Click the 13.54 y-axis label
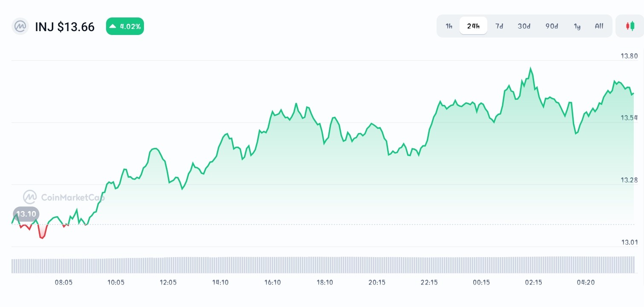The height and width of the screenshot is (307, 644). [629, 118]
